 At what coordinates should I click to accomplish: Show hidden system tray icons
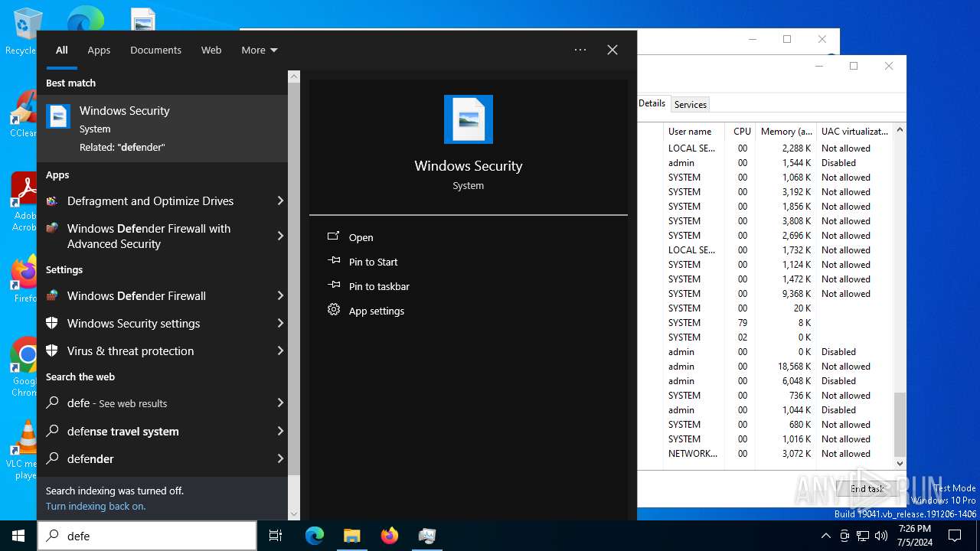click(825, 536)
